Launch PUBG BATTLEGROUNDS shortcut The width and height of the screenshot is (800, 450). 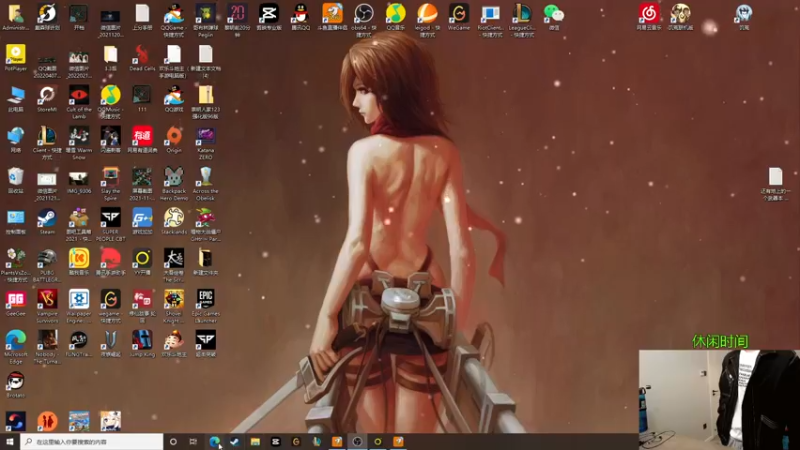pyautogui.click(x=47, y=266)
